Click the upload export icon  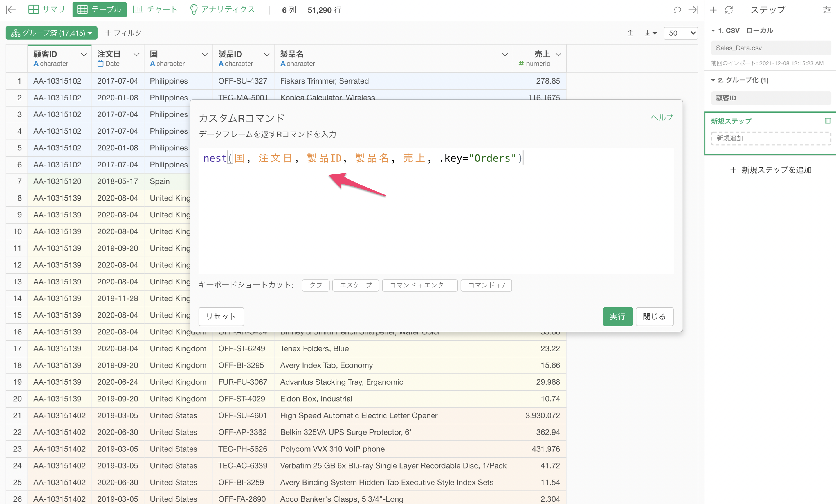pyautogui.click(x=630, y=33)
